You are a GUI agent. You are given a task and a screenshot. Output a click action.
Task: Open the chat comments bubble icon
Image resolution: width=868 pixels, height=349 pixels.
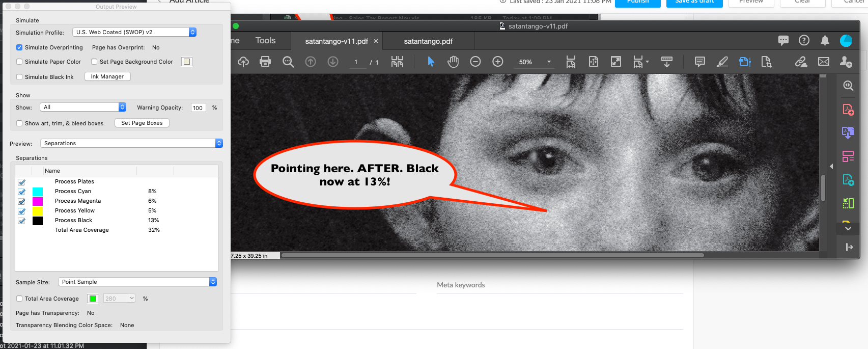tap(783, 40)
